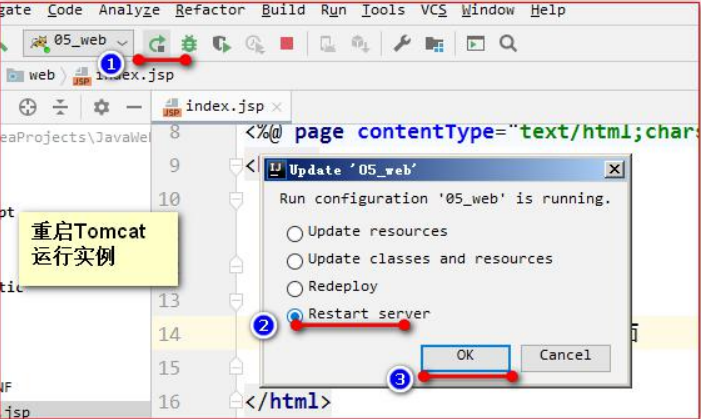
Task: Hide the project panel with minus icon
Action: [134, 107]
